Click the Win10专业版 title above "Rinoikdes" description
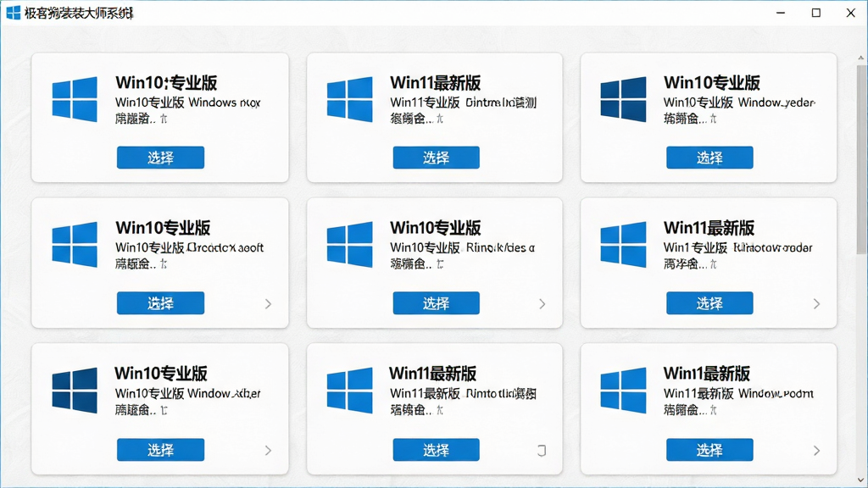The image size is (868, 488). pyautogui.click(x=435, y=228)
